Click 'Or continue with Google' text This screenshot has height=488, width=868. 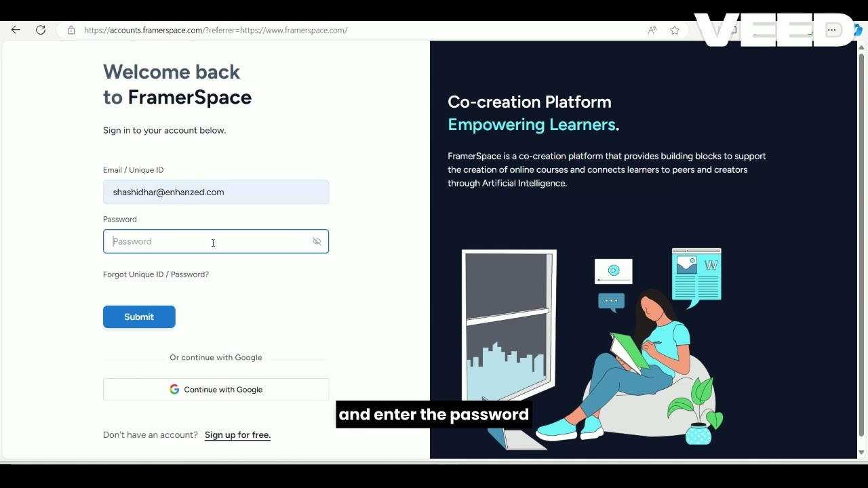(216, 358)
